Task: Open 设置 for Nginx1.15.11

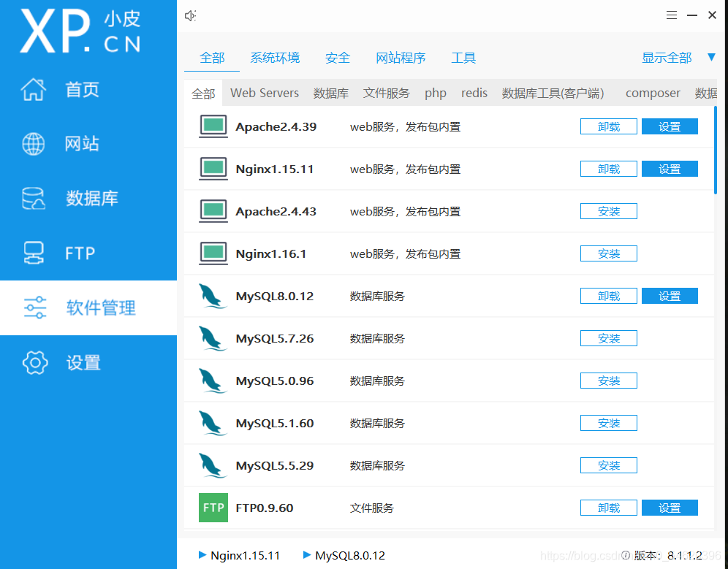Action: 670,169
